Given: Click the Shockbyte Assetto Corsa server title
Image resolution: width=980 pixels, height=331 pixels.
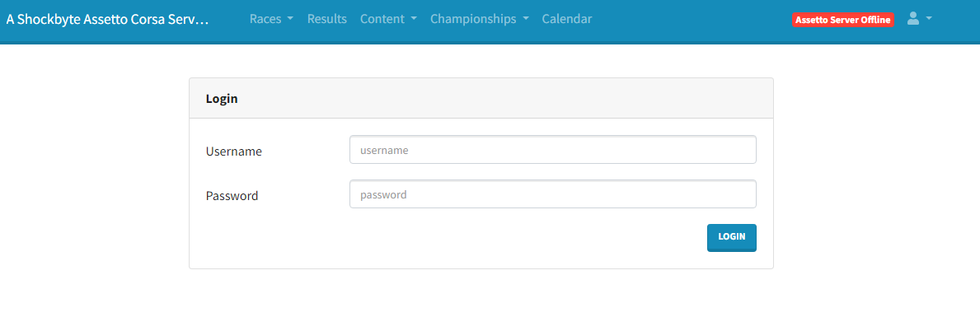Looking at the screenshot, I should (x=107, y=19).
